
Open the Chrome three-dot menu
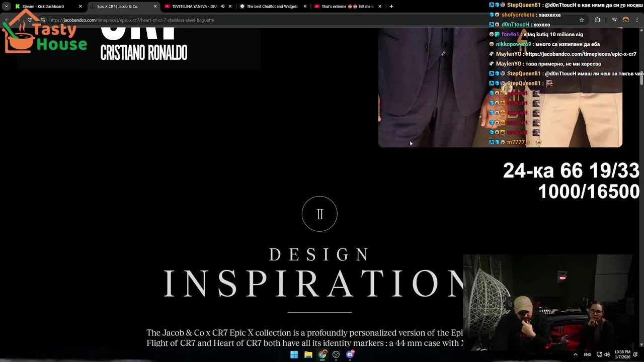tap(638, 20)
